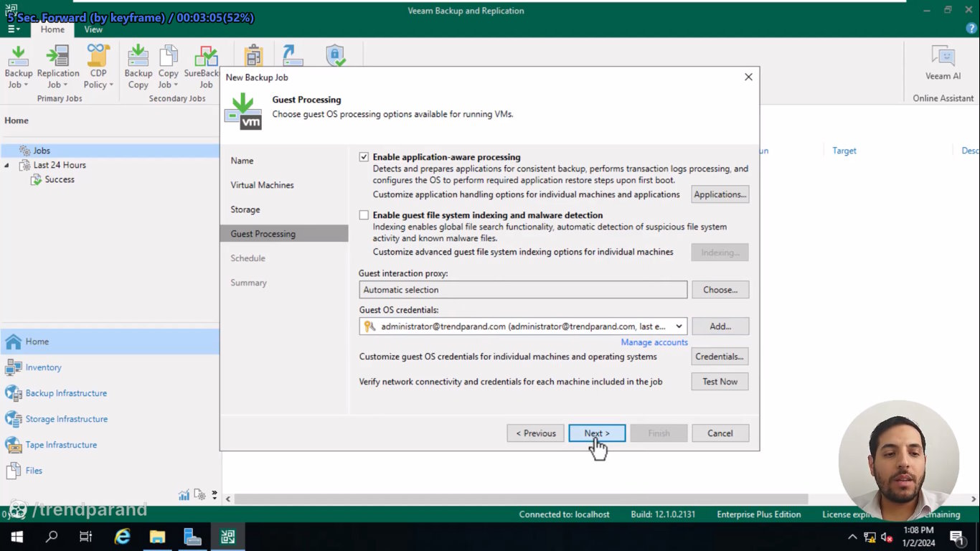
Task: Click the CDP Policy ribbon icon
Action: coord(98,67)
